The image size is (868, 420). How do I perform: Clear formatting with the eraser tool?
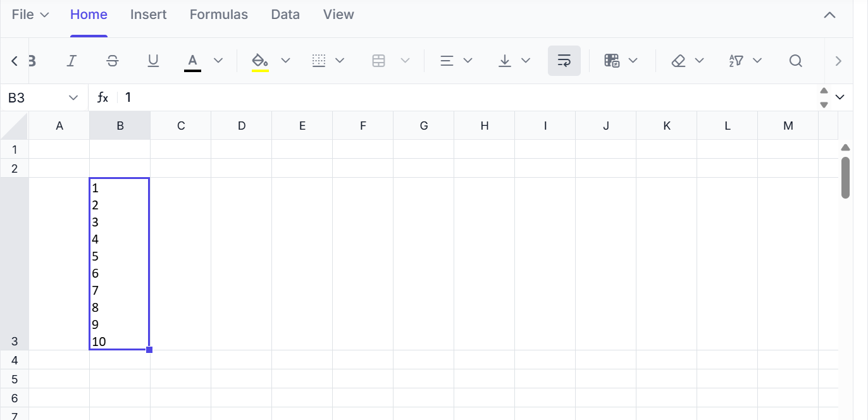pyautogui.click(x=678, y=61)
